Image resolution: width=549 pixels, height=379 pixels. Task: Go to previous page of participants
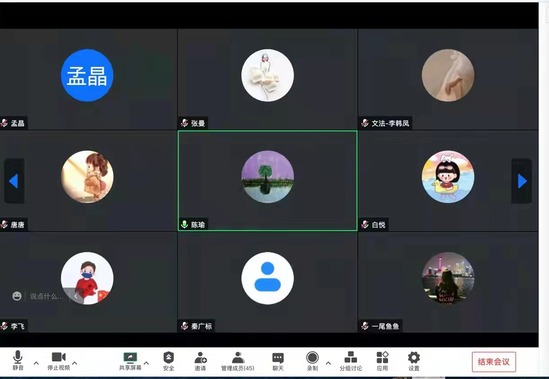point(14,181)
